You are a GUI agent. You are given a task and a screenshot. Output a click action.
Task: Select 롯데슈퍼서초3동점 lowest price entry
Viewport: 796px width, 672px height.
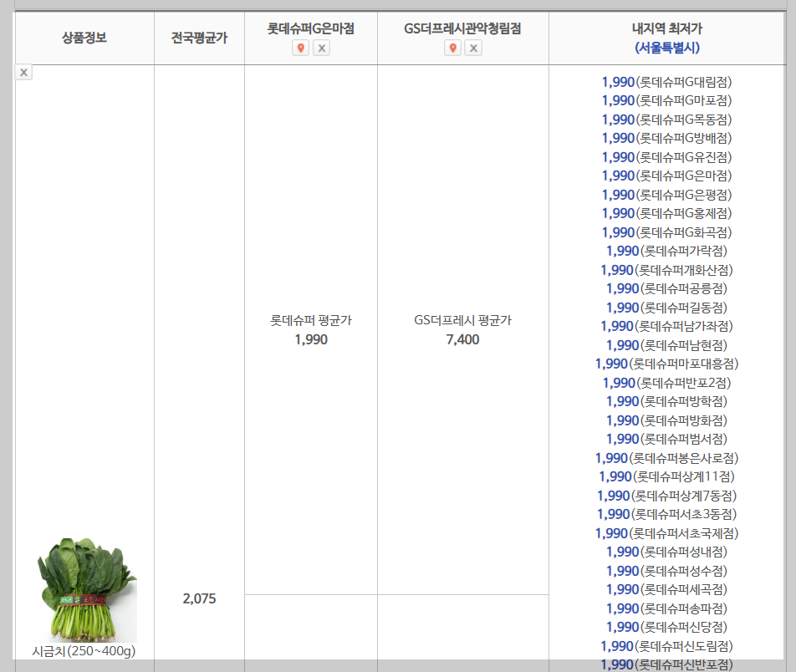point(667,514)
